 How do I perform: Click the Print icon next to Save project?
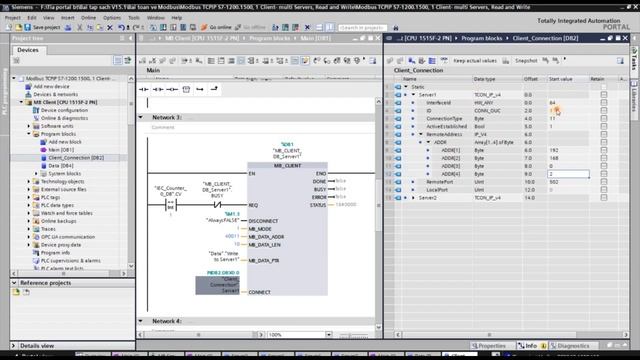68,27
